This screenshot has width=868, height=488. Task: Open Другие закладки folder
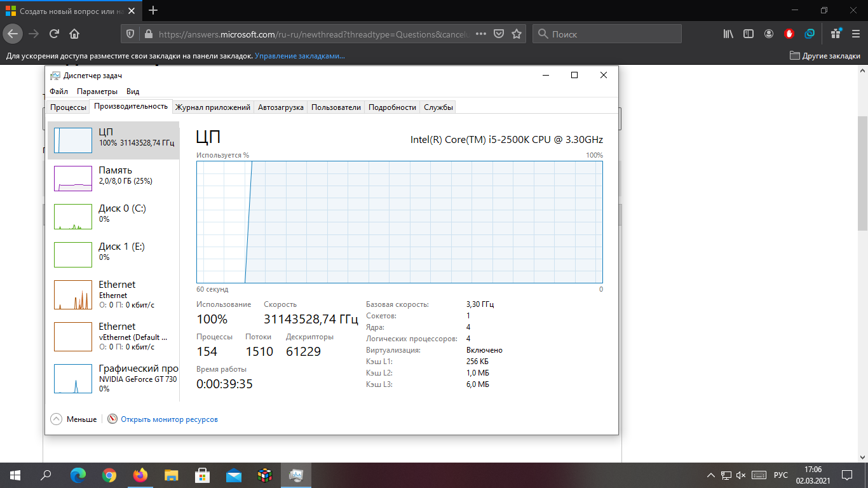click(x=825, y=56)
